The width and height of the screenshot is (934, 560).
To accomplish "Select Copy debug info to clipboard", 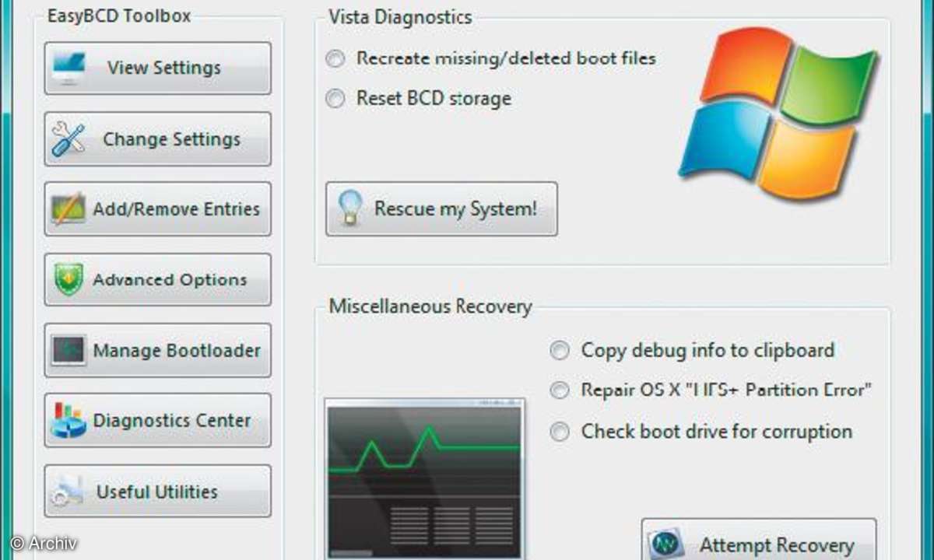I will [x=693, y=350].
